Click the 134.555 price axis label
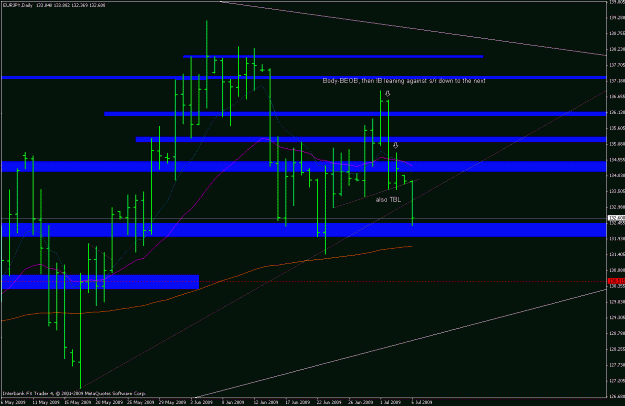This screenshot has width=625, height=406. (x=616, y=160)
